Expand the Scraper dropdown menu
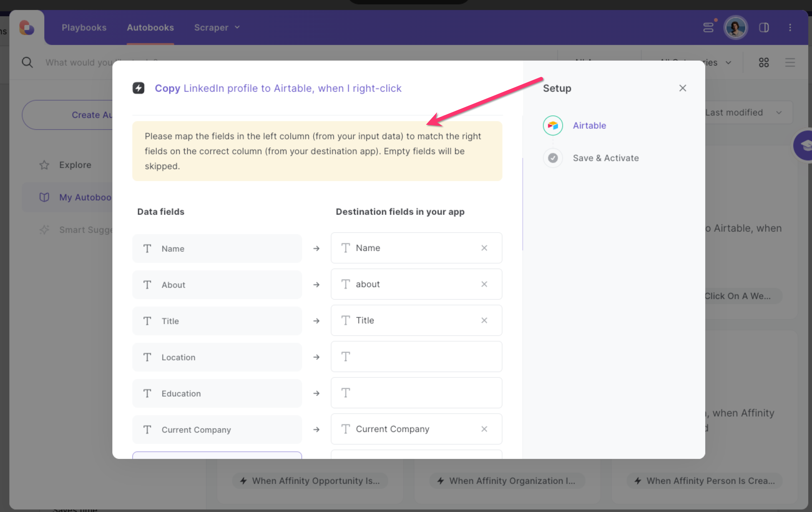 [x=217, y=28]
